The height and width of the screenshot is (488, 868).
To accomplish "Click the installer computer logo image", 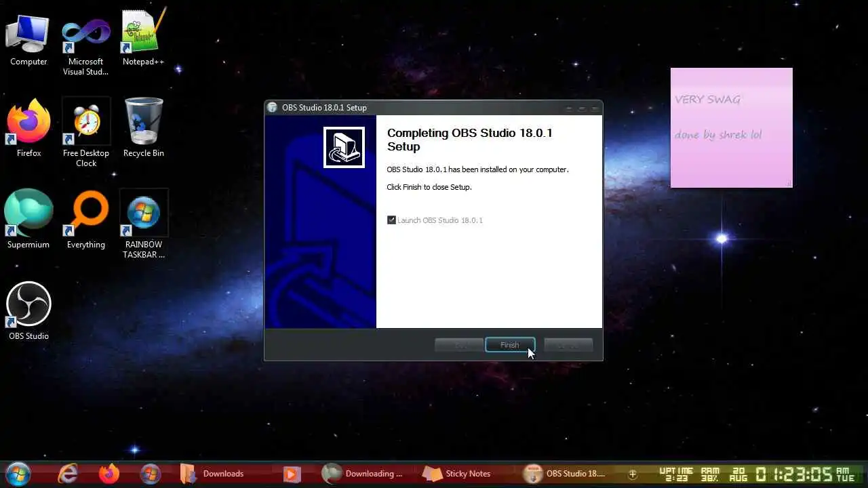I will pos(344,147).
